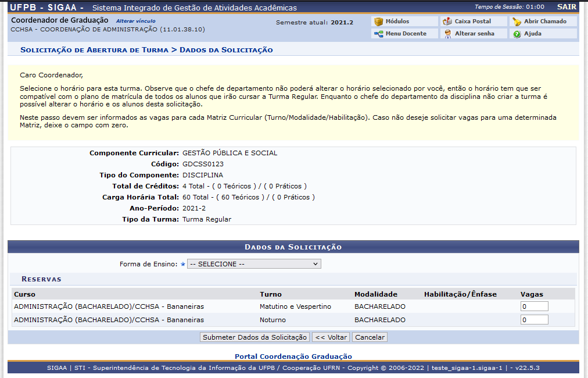Click Tipo do Componente value DISCIPLINA

point(203,175)
